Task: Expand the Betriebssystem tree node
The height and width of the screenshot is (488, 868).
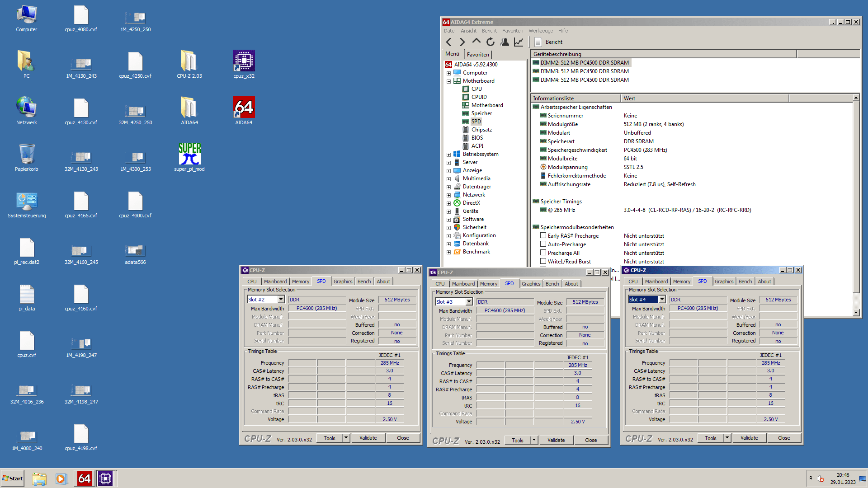Action: [448, 155]
